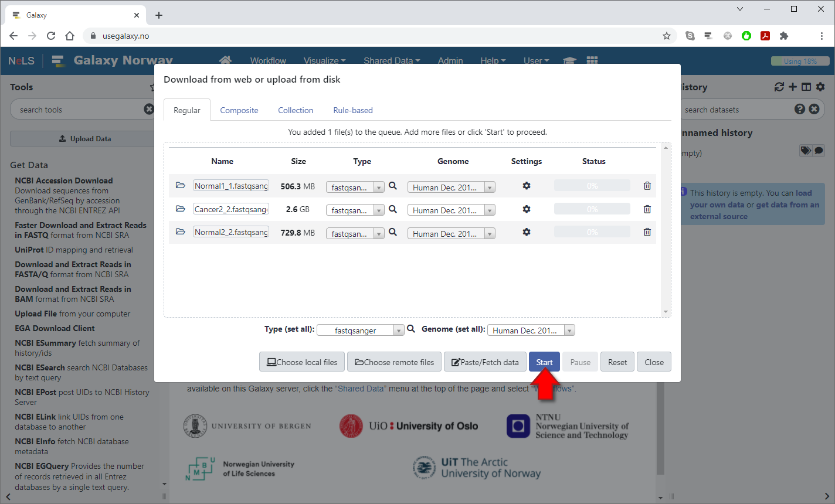835x504 pixels.
Task: Refresh history with the refresh icon
Action: coord(779,87)
